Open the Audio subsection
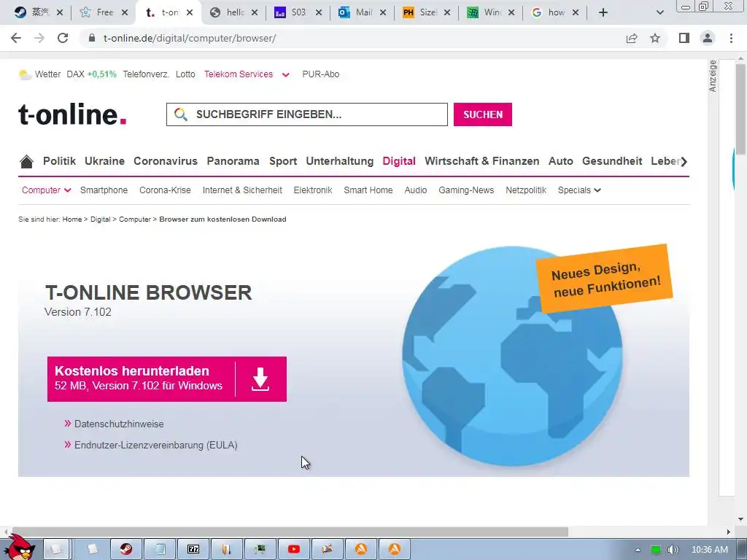 [415, 190]
